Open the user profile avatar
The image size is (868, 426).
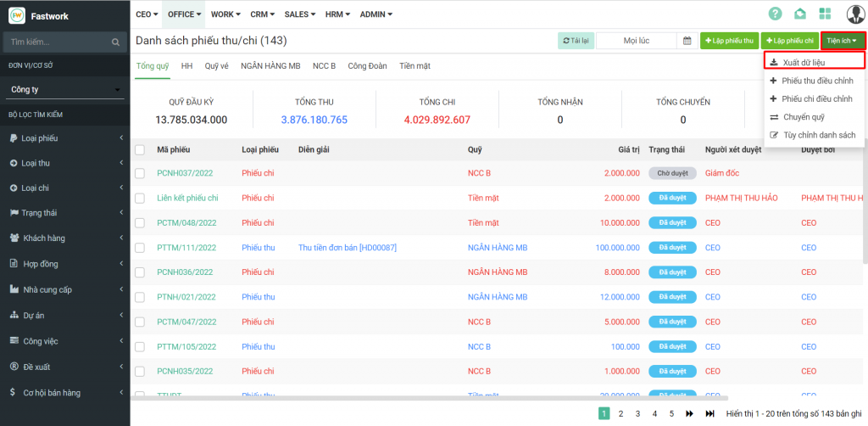(x=855, y=14)
